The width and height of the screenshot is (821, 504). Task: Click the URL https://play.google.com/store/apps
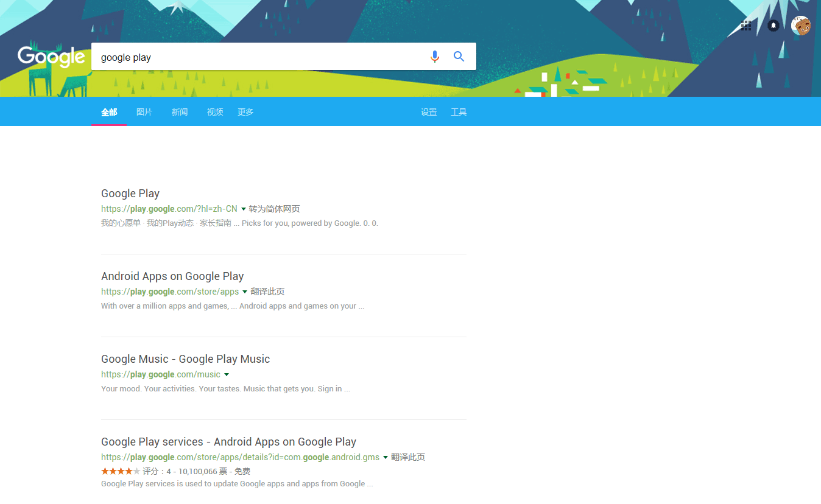coord(170,292)
